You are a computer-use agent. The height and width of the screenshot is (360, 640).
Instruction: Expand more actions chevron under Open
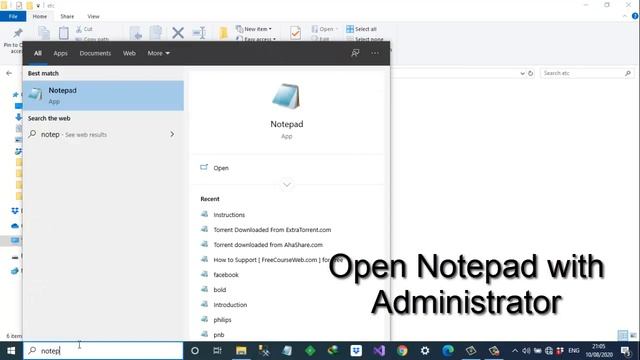[x=287, y=184]
